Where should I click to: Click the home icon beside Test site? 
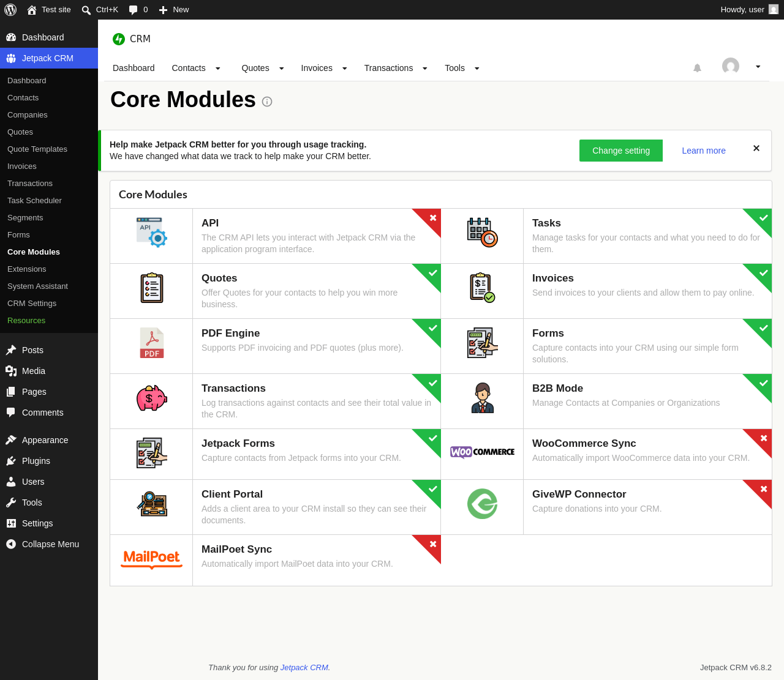coord(32,10)
